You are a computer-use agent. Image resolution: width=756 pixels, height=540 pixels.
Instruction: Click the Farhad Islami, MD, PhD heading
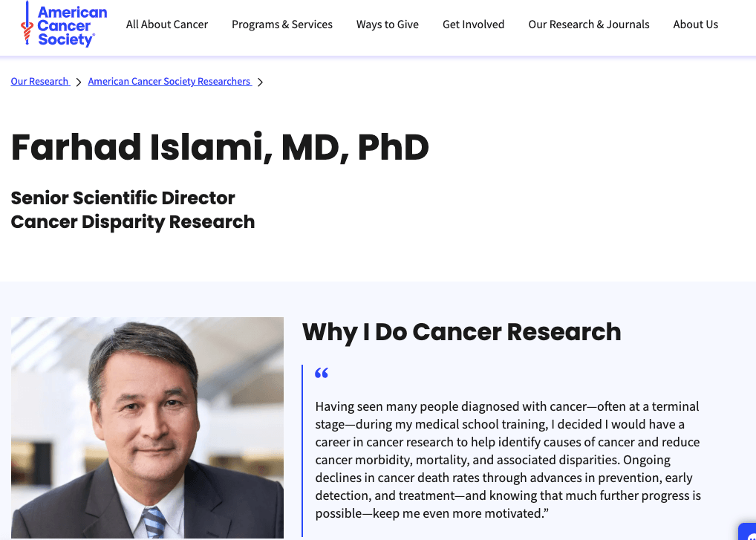pyautogui.click(x=220, y=147)
